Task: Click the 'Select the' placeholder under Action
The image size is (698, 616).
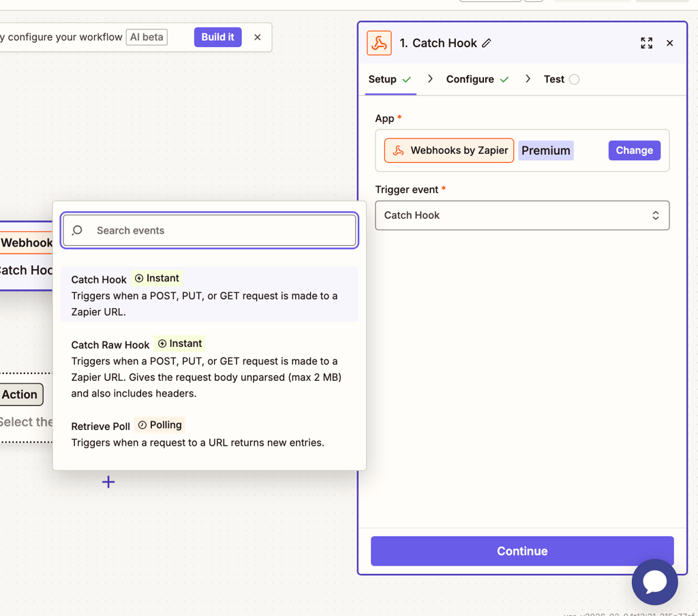Action: (x=27, y=422)
